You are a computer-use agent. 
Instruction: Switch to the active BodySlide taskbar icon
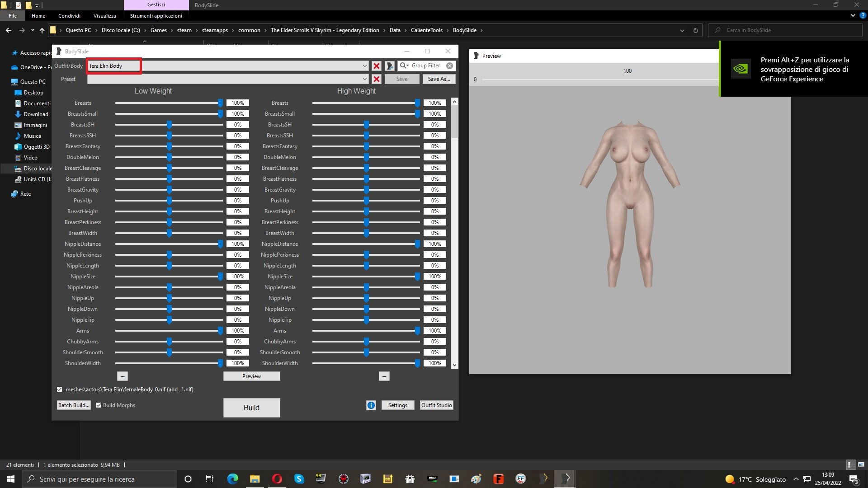(565, 479)
